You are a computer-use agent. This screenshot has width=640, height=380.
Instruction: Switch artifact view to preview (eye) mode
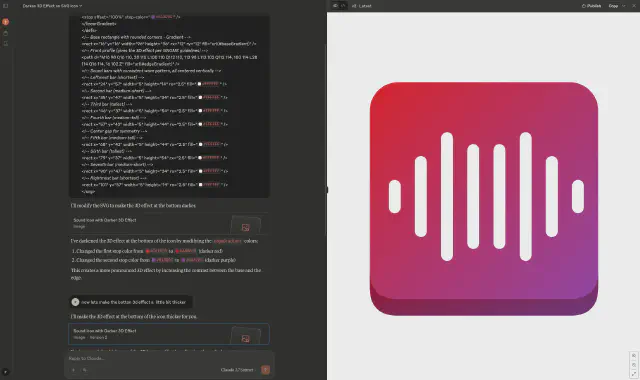tap(336, 6)
